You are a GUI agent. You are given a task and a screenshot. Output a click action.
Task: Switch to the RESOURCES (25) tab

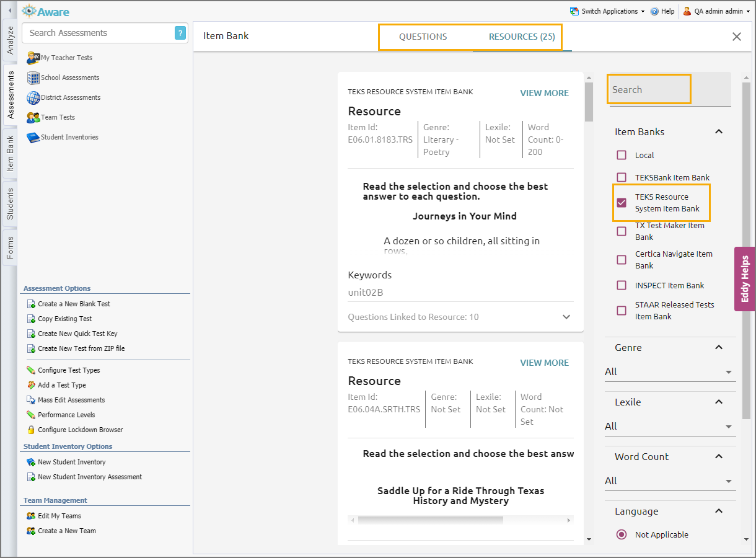click(522, 37)
